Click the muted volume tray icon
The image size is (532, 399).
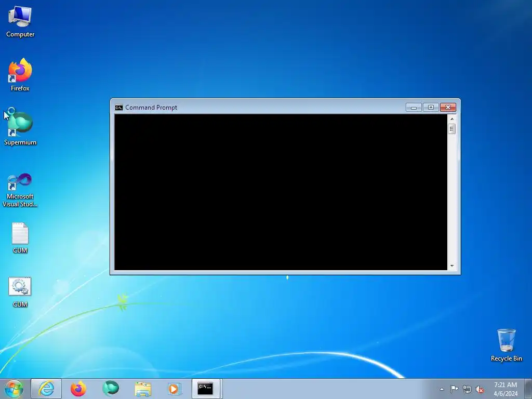(x=480, y=389)
